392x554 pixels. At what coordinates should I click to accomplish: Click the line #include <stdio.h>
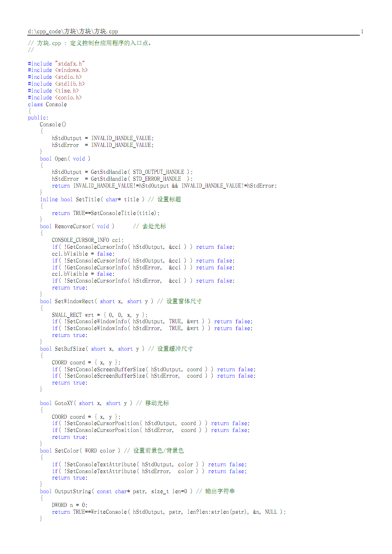point(55,77)
